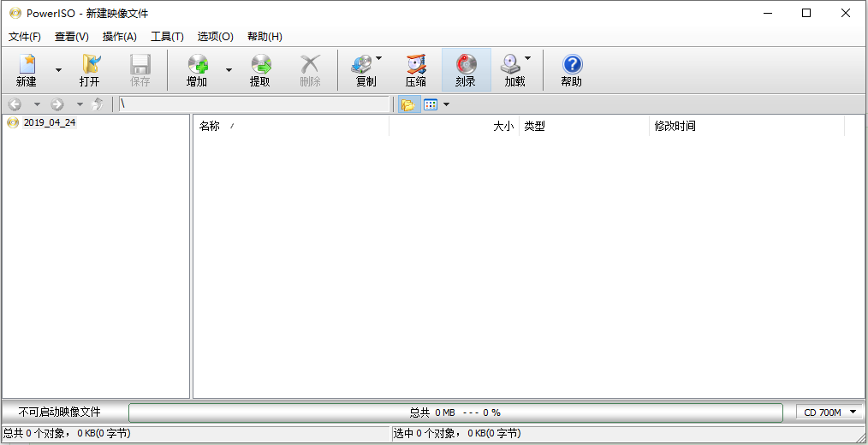Toggle the folder tree pane button
868x445 pixels.
[x=407, y=104]
